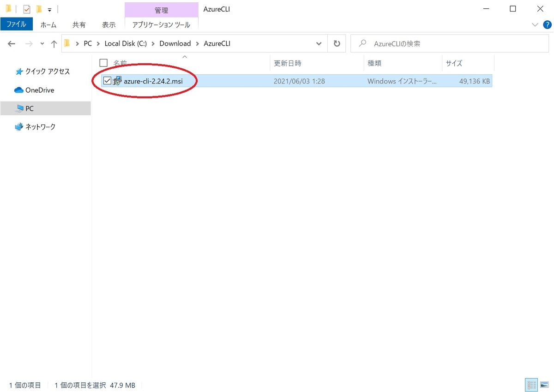Click the PC computer icon
This screenshot has height=392, width=554.
pos(19,108)
